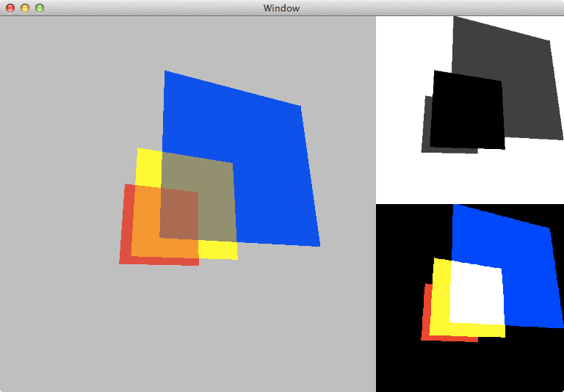This screenshot has height=392, width=564.
Task: Close the window with the red button
Action: pyautogui.click(x=10, y=8)
